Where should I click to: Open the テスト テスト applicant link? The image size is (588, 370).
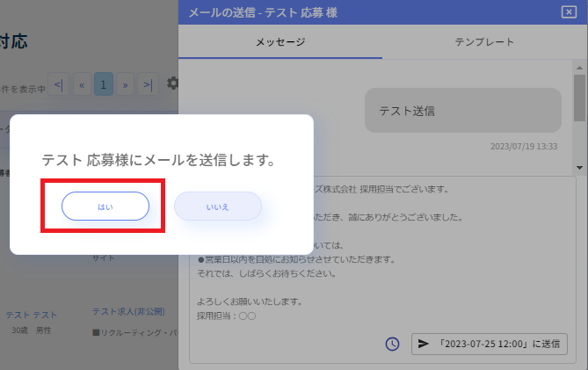click(31, 315)
